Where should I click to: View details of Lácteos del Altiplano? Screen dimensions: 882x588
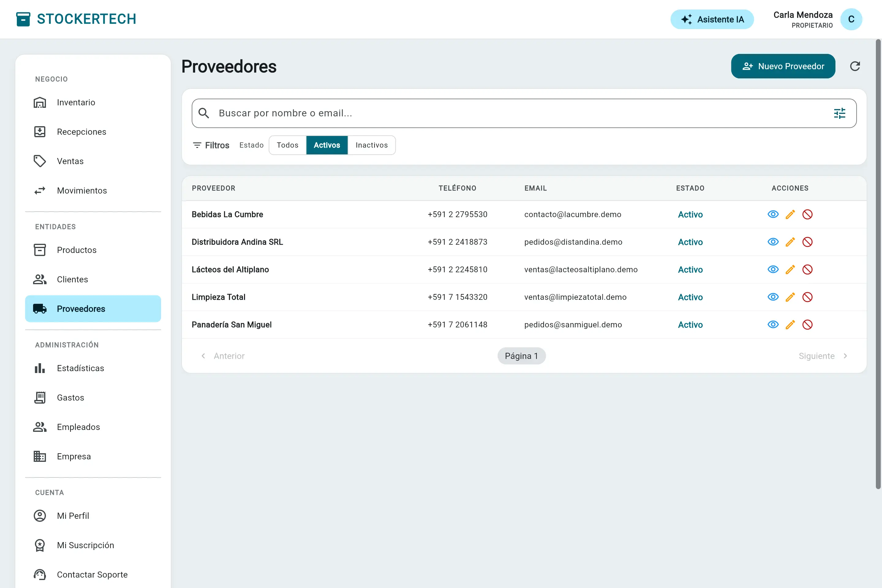point(773,269)
